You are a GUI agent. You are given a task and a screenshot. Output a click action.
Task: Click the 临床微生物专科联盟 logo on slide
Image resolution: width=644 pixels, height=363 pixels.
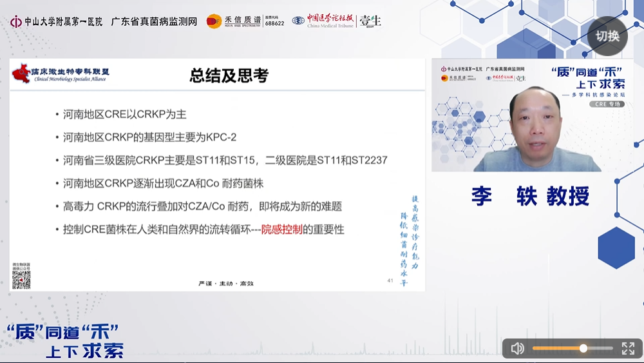61,74
